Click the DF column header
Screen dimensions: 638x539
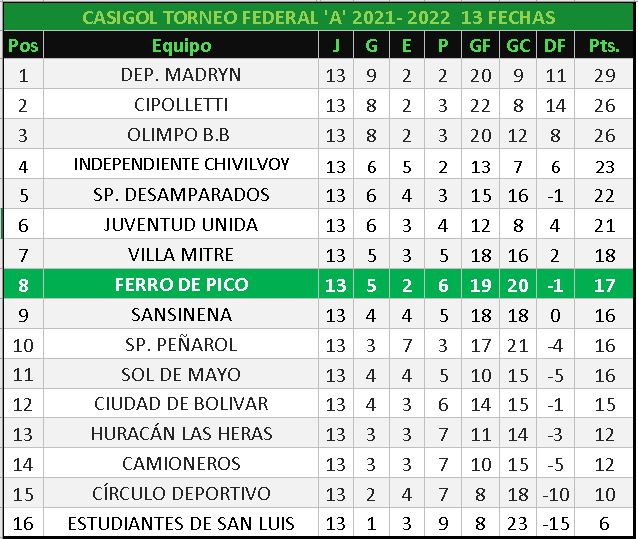coord(554,45)
